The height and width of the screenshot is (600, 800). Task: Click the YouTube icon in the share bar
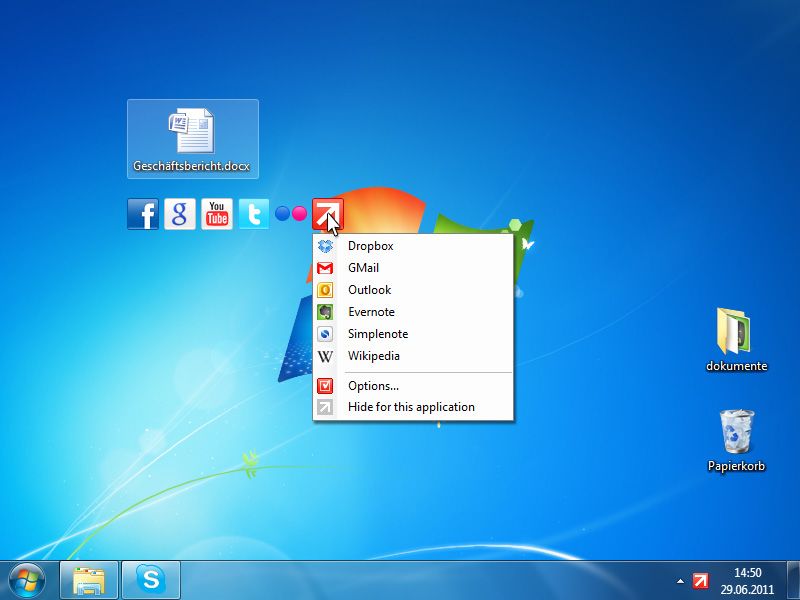point(217,214)
